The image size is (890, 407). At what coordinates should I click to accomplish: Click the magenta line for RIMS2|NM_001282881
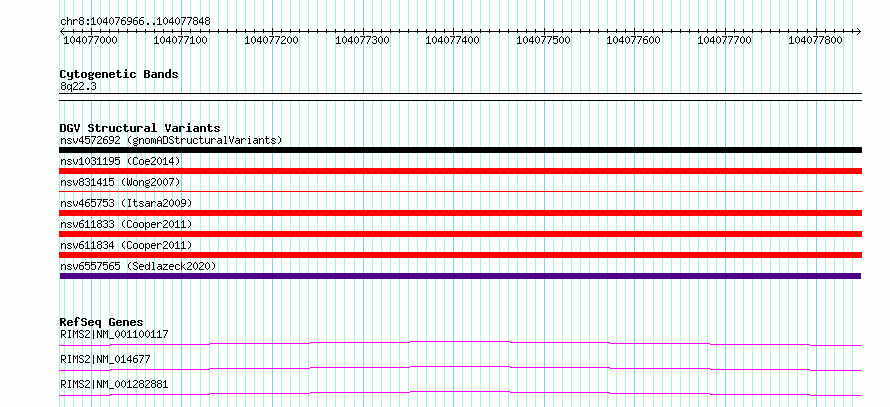click(x=460, y=393)
